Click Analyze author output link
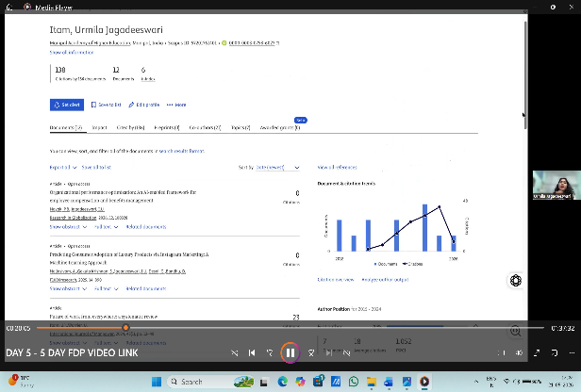 (385, 280)
